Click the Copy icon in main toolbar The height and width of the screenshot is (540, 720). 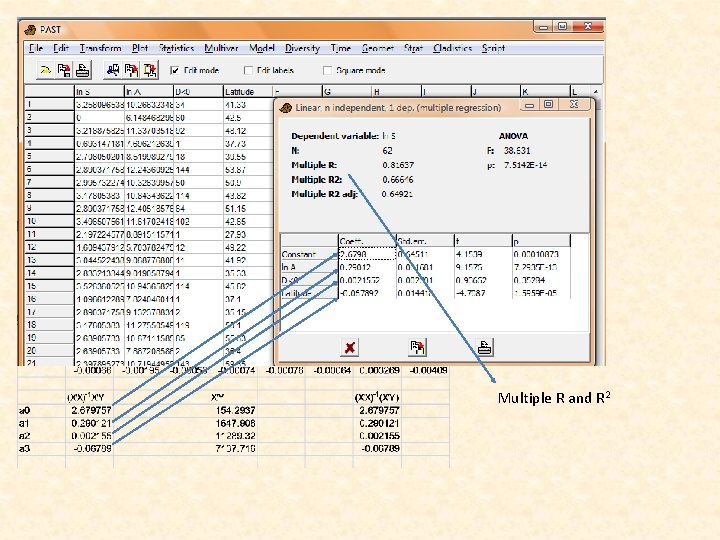131,70
